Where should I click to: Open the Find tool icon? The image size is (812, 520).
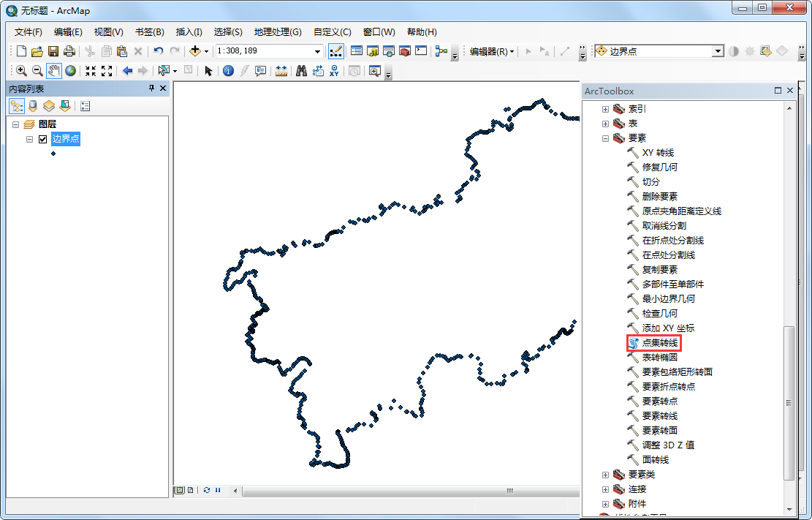click(302, 69)
